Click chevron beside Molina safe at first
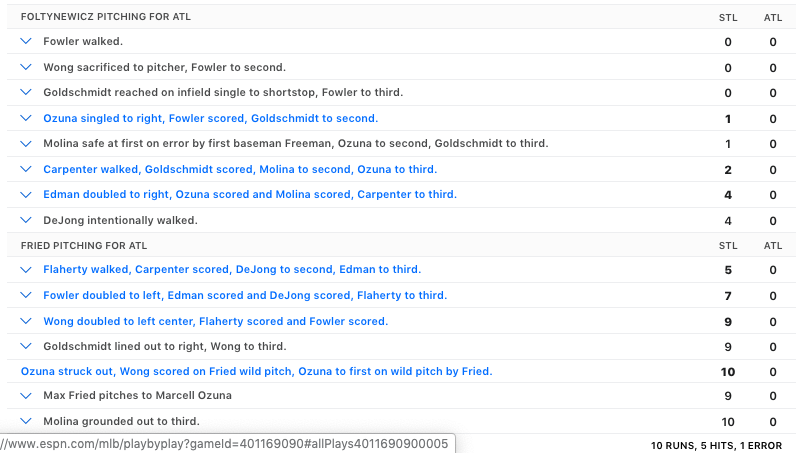The image size is (799, 453). (27, 143)
